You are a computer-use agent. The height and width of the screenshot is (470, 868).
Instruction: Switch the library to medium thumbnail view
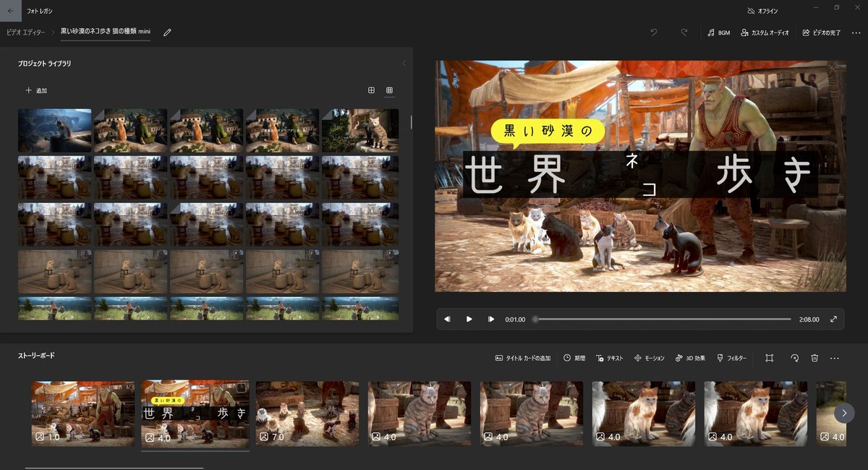[x=371, y=90]
